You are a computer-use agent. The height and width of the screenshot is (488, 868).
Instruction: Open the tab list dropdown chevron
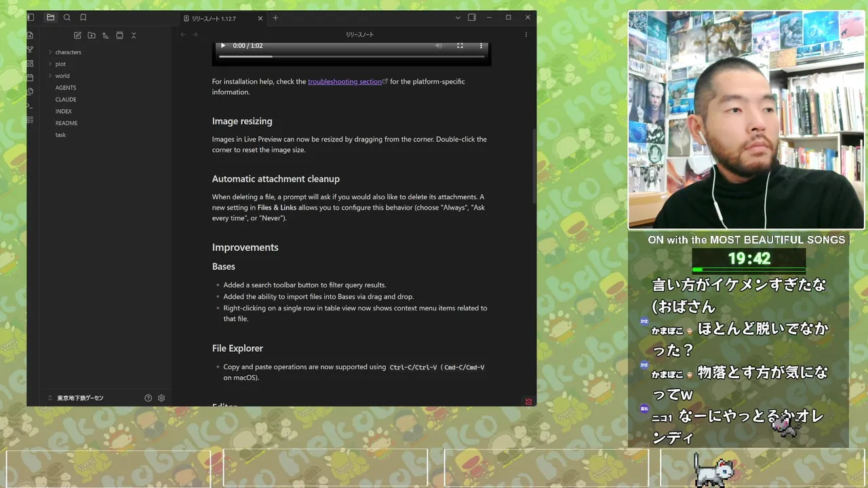pos(458,18)
